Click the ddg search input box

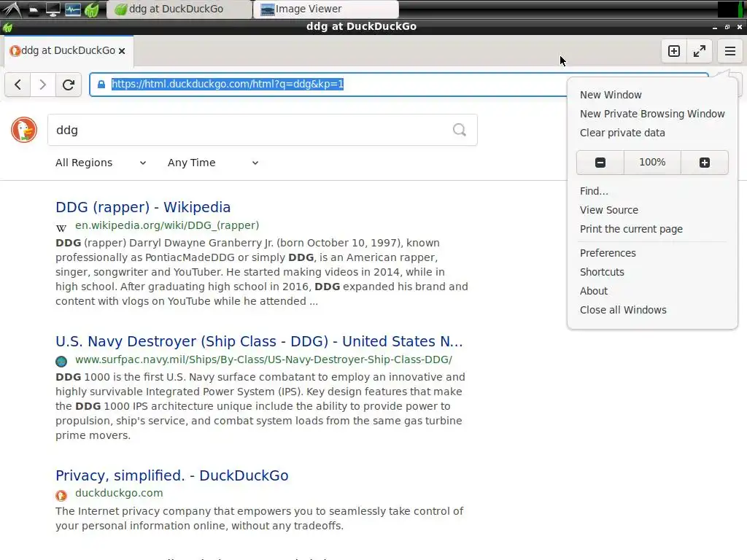(263, 130)
